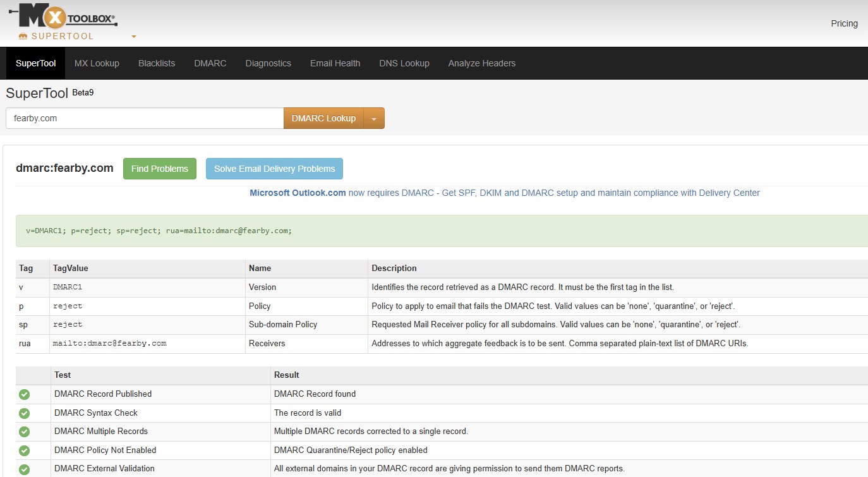Go to the Email Health section
868x477 pixels.
click(x=335, y=63)
